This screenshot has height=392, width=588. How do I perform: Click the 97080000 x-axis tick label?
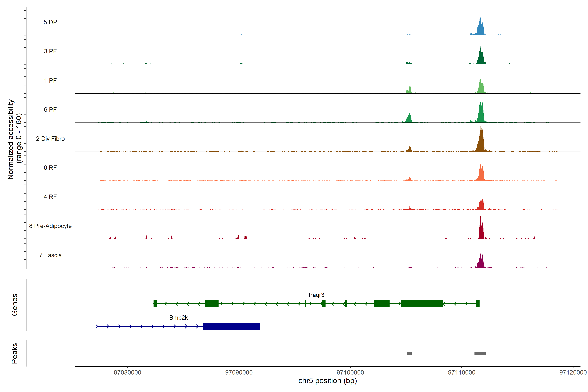(128, 373)
